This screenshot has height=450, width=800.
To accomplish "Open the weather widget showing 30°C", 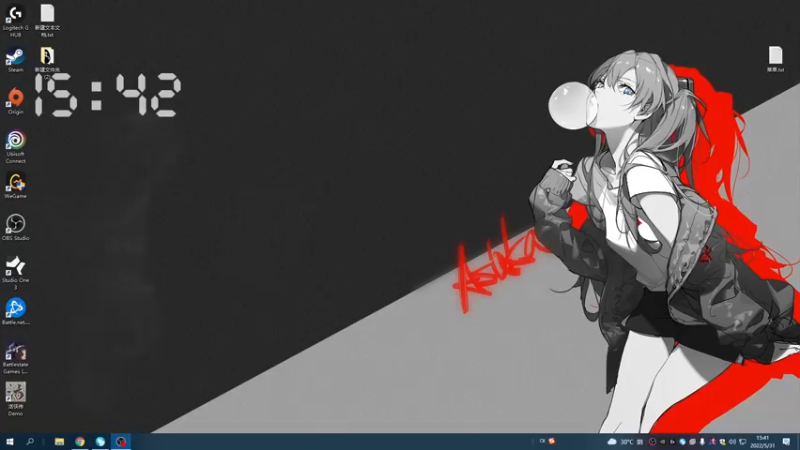I will click(x=620, y=442).
